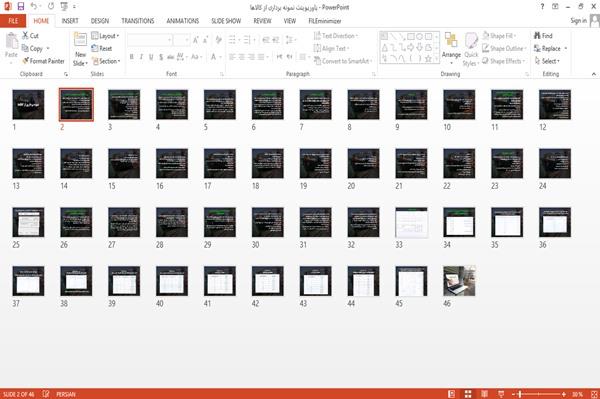
Task: Open the Select menu
Action: click(547, 61)
